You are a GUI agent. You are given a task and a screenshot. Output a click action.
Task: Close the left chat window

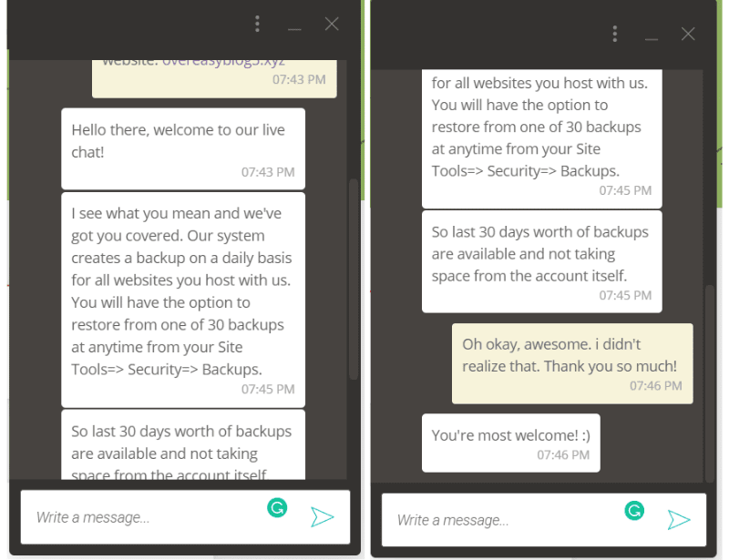click(x=332, y=25)
